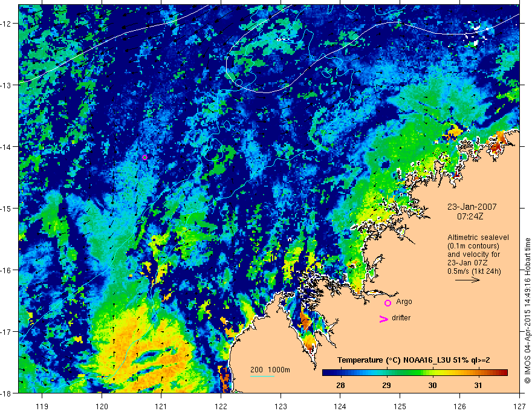Viewport: 532px width, 411px height.
Task: Click the magenta drifter arrowhead in the legend
Action: pyautogui.click(x=384, y=319)
